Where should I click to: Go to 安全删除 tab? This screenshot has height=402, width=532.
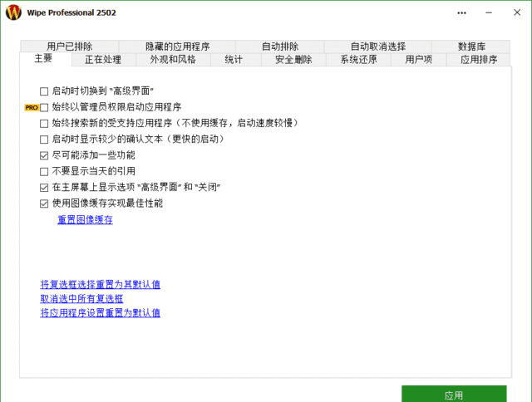[x=293, y=60]
